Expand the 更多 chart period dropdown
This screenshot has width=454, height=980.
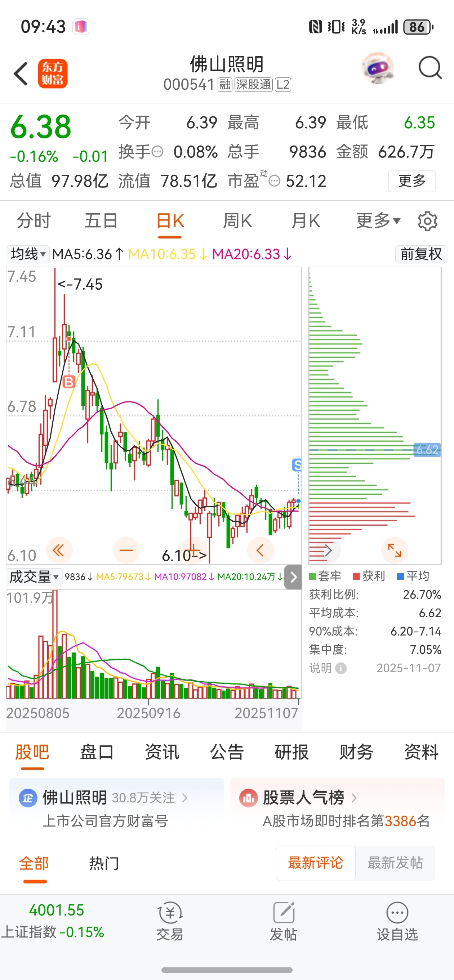pos(378,221)
